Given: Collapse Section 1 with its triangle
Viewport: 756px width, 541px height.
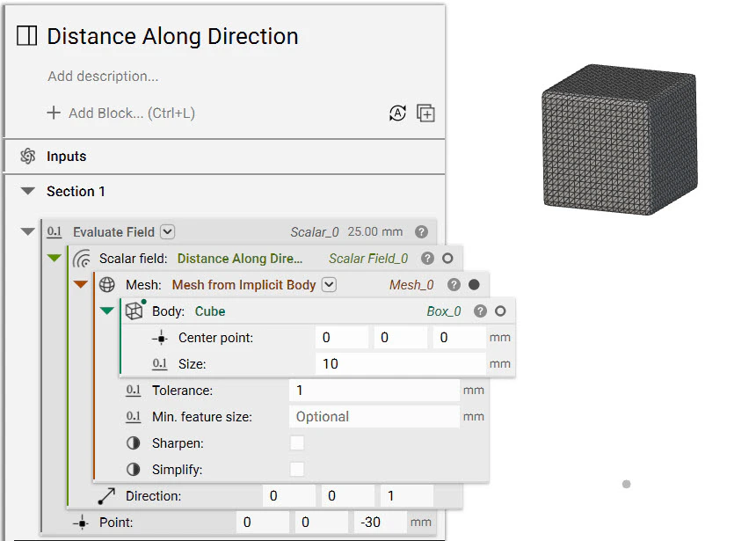Looking at the screenshot, I should point(28,191).
